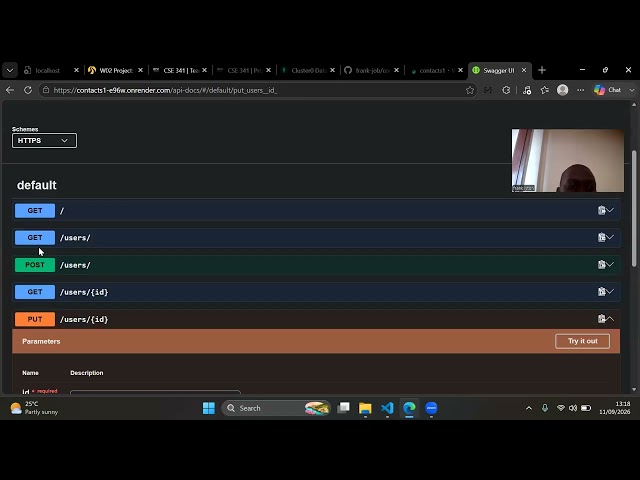
Task: Open Edge settings and more menu
Action: point(580,90)
